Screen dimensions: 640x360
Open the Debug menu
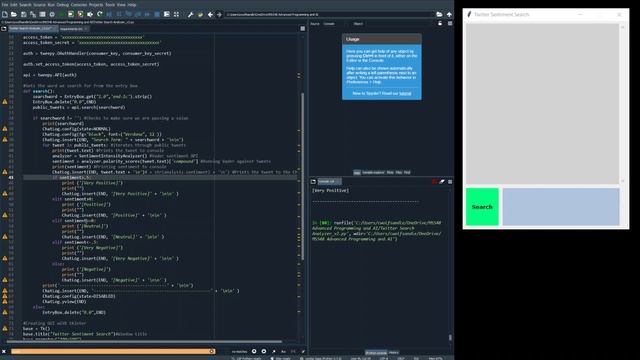click(62, 4)
